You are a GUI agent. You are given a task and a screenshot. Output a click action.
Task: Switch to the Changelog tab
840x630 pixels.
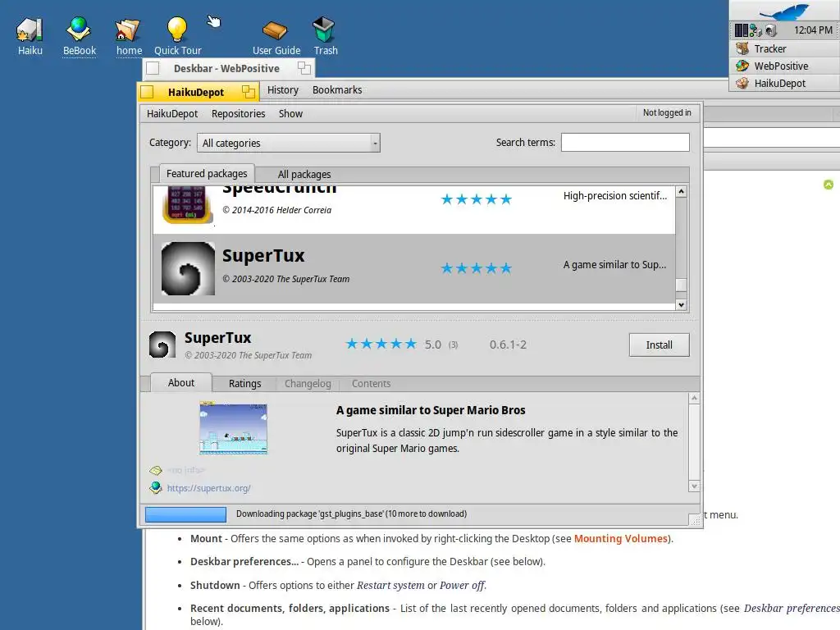click(308, 384)
